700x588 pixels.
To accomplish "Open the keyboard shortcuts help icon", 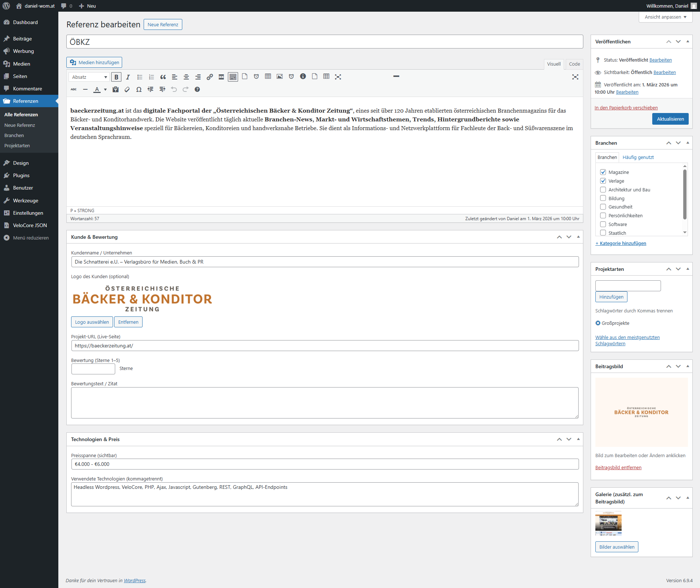I will coord(197,89).
